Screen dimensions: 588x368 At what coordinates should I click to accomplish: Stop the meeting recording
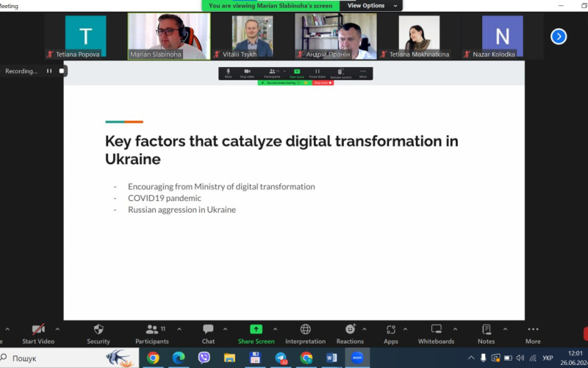62,71
